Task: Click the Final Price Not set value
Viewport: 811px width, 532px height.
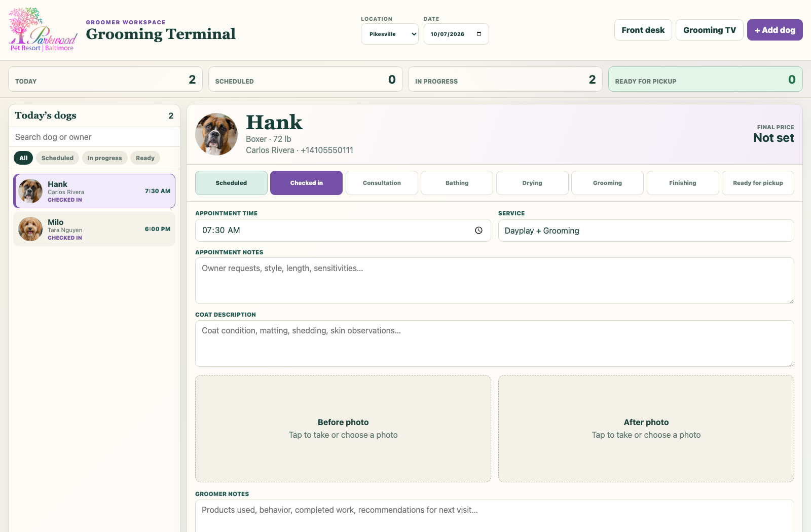Action: pos(773,138)
